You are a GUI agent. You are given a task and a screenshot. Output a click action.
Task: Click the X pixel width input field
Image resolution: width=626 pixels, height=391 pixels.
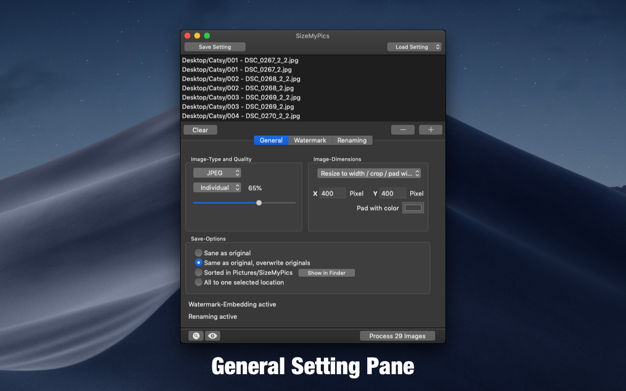click(x=333, y=193)
